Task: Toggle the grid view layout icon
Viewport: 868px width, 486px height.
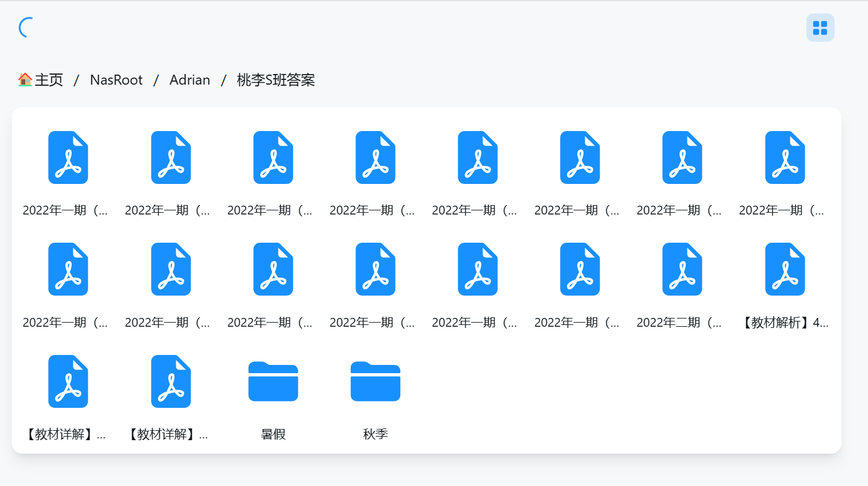Action: [x=820, y=28]
